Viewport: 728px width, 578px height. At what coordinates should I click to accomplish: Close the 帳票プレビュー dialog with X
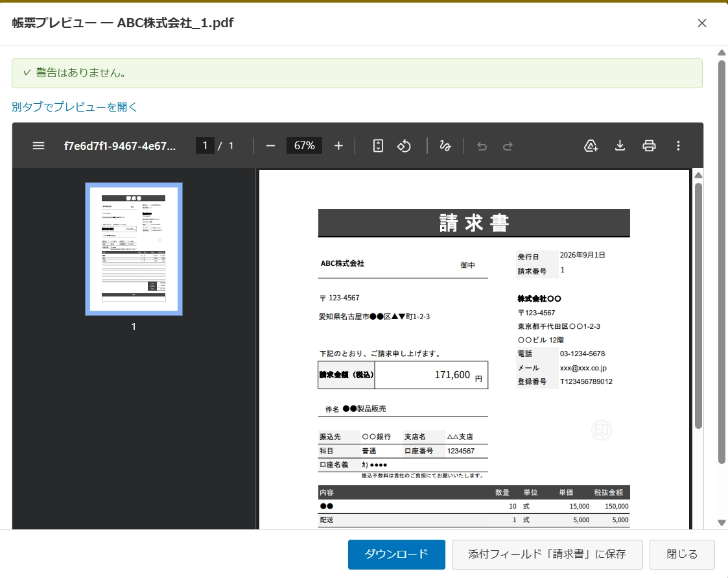702,23
